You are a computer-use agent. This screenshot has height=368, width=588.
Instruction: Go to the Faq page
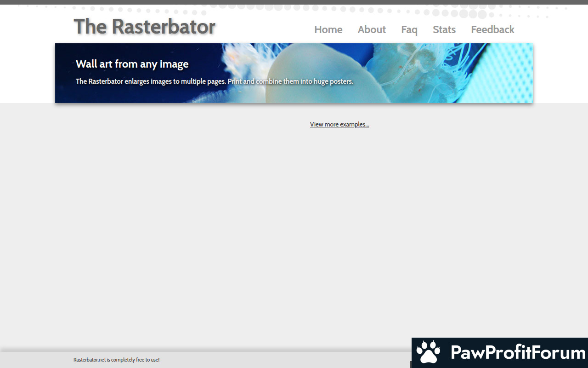pos(409,30)
